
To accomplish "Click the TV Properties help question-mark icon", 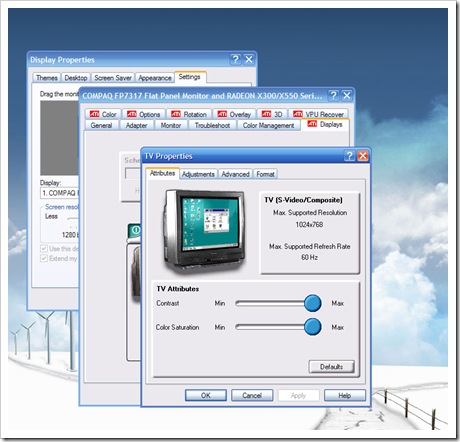I will [349, 156].
